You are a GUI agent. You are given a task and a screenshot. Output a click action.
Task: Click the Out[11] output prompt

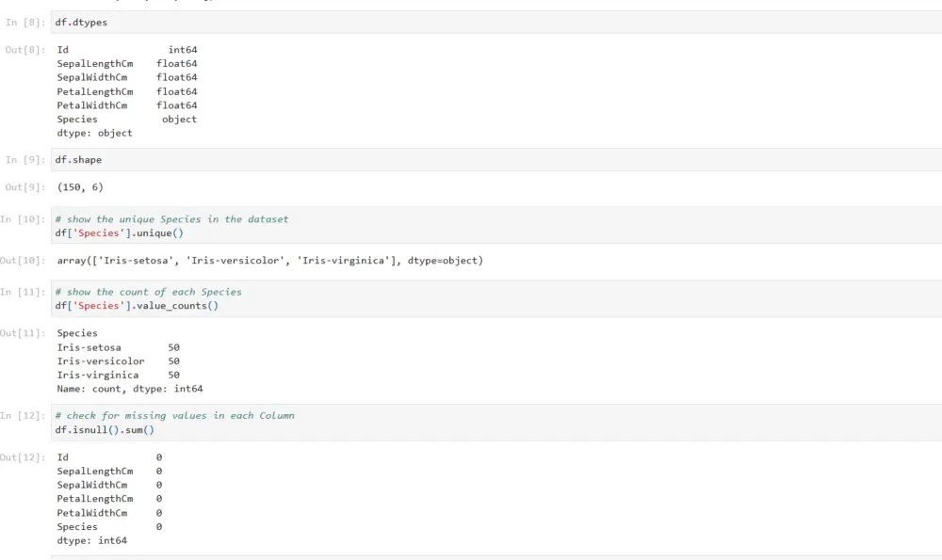tap(23, 333)
